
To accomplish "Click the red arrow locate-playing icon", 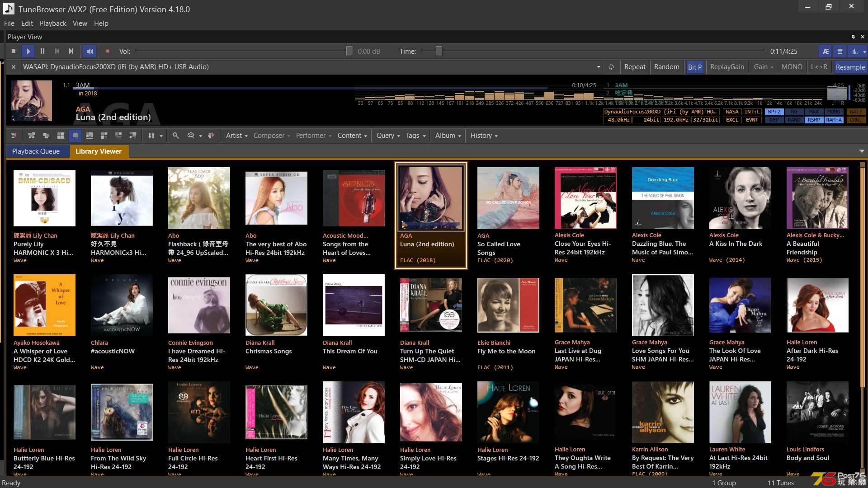I will [x=211, y=136].
